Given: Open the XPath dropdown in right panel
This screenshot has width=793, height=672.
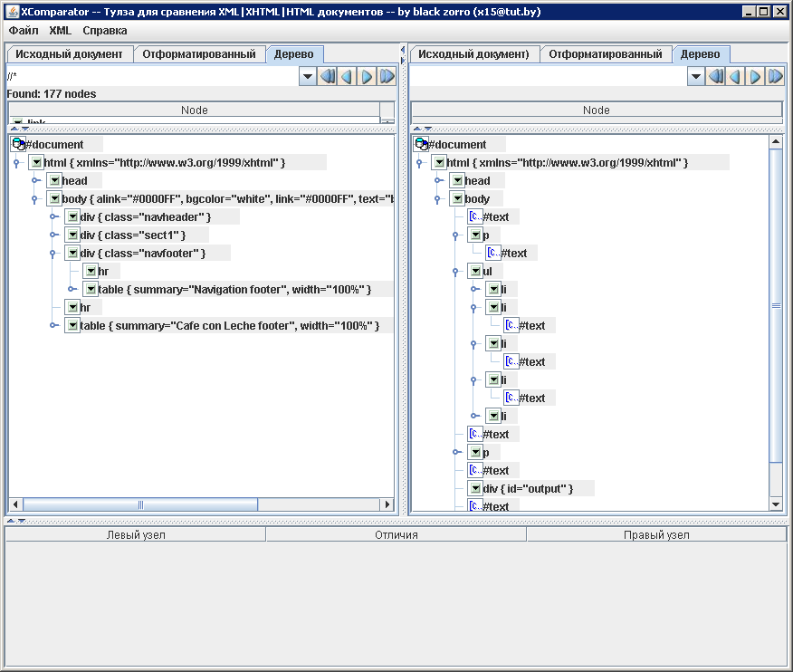Looking at the screenshot, I should click(695, 77).
